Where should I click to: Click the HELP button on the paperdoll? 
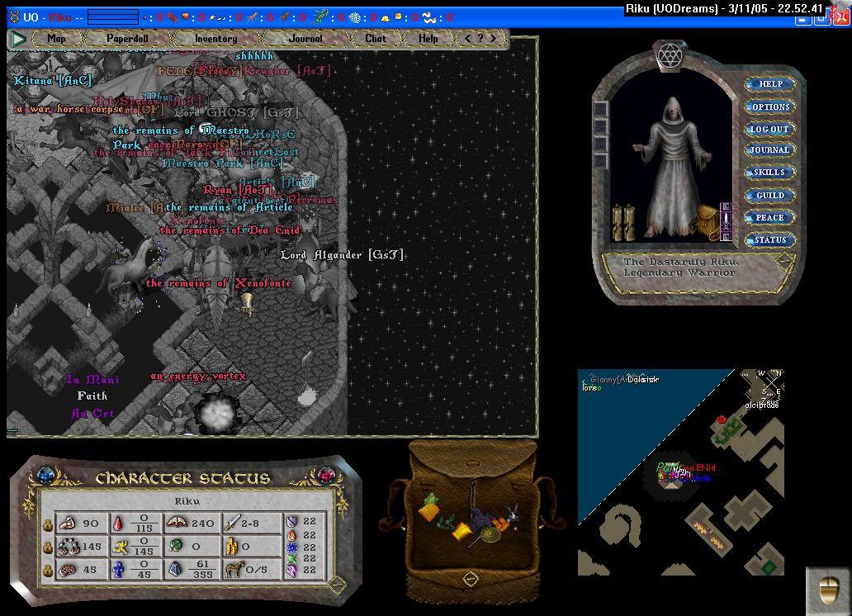click(770, 83)
